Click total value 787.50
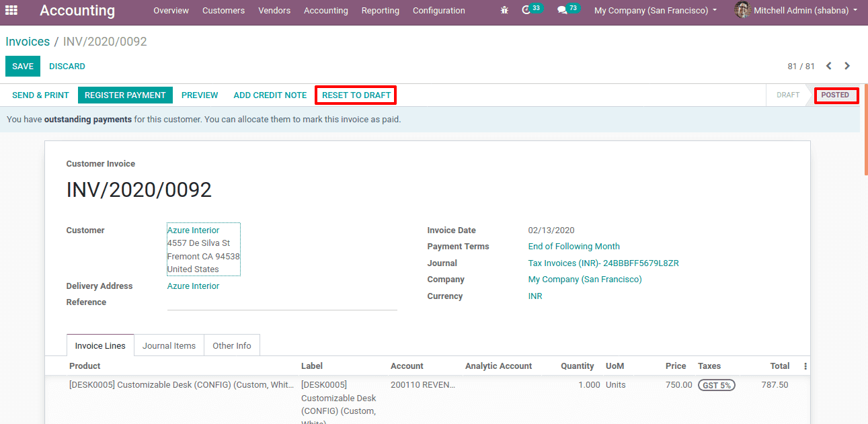 (775, 385)
